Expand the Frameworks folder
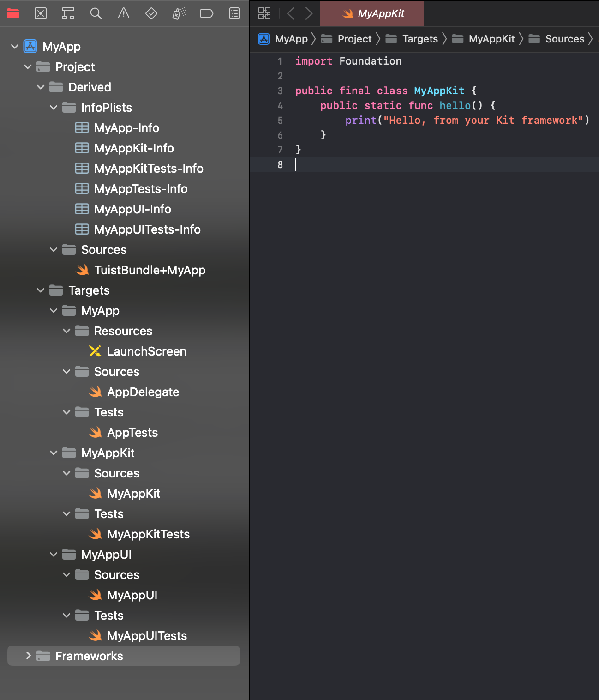Image resolution: width=599 pixels, height=700 pixels. (x=28, y=656)
